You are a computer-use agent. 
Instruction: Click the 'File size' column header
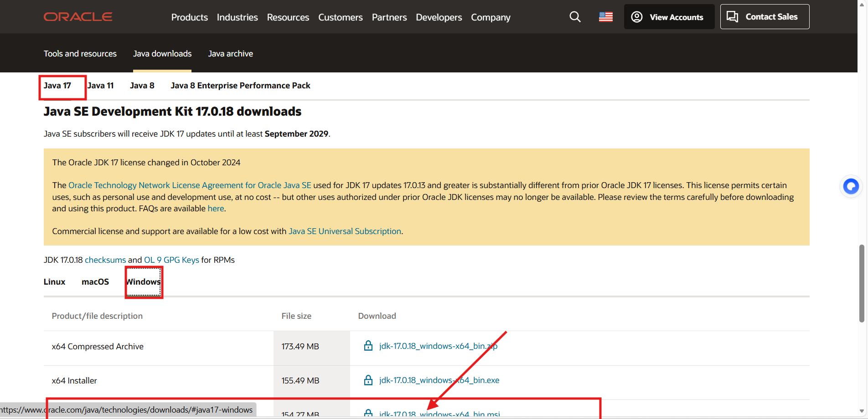[296, 316]
